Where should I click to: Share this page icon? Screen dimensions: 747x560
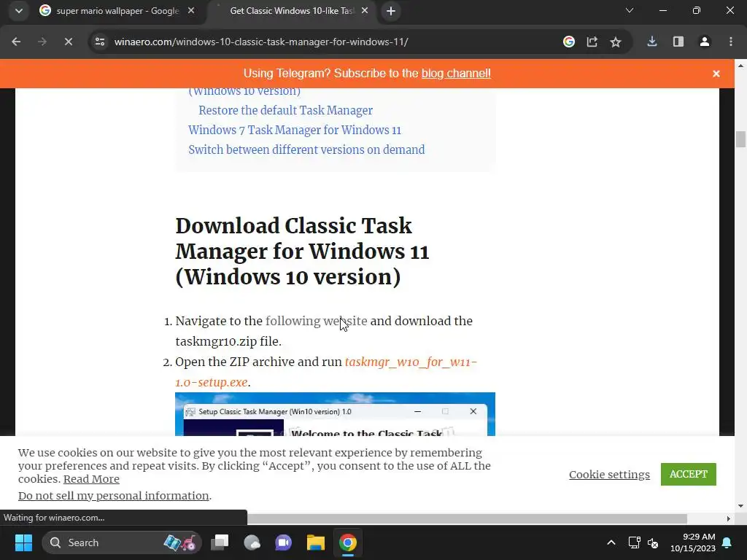(x=592, y=42)
